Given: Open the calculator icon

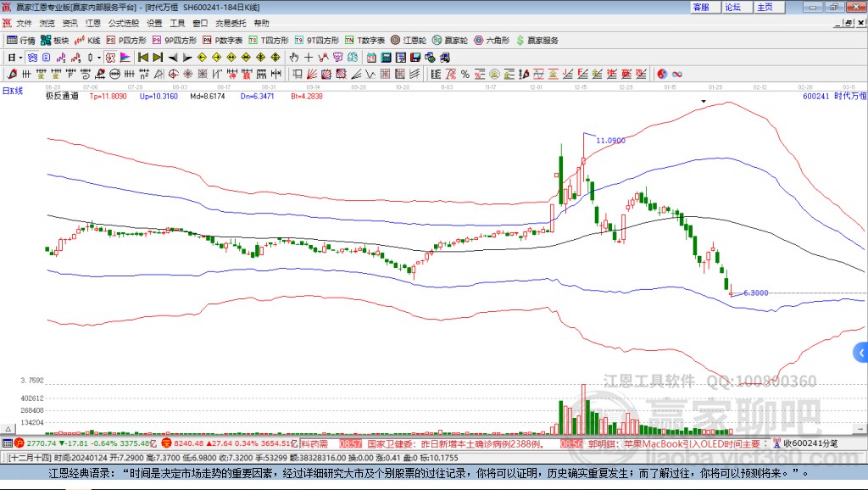Looking at the screenshot, I should [386, 58].
